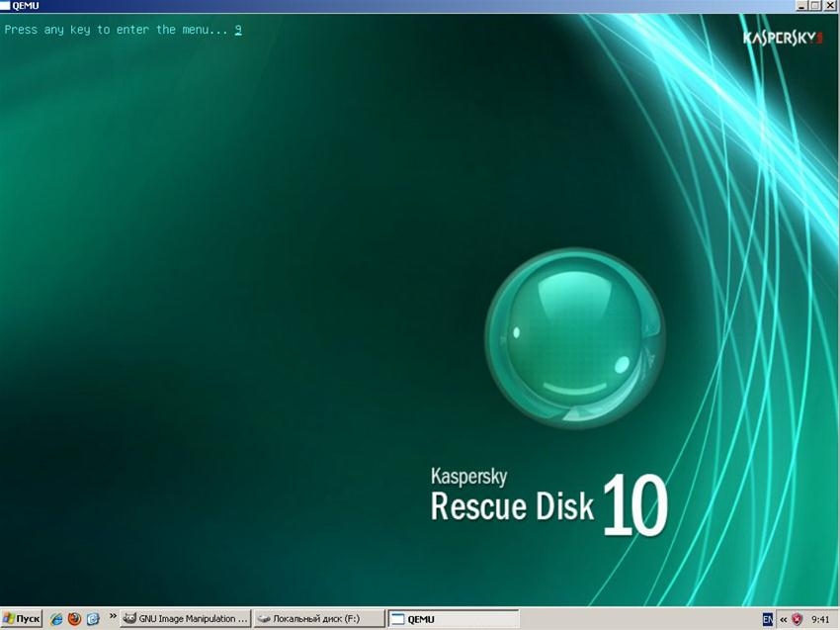Screen dimensions: 840x630
Task: Expand hidden quick launch items chevron
Action: (113, 616)
